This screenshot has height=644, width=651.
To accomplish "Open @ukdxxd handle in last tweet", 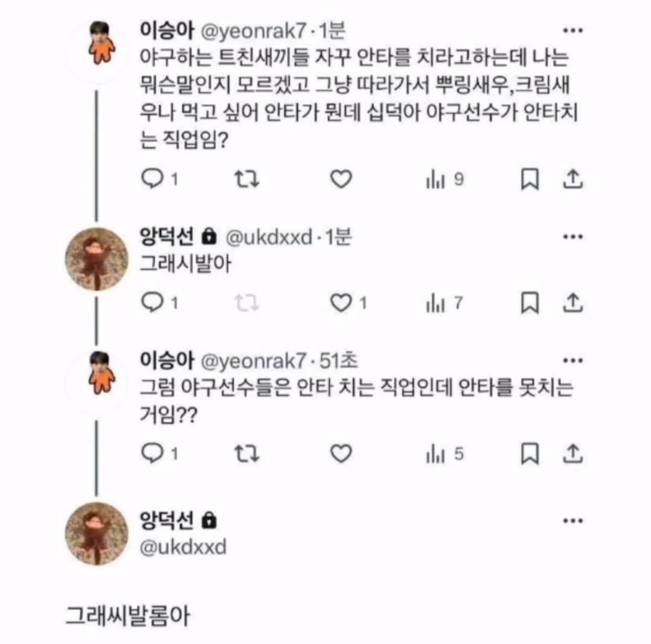I will tap(183, 547).
